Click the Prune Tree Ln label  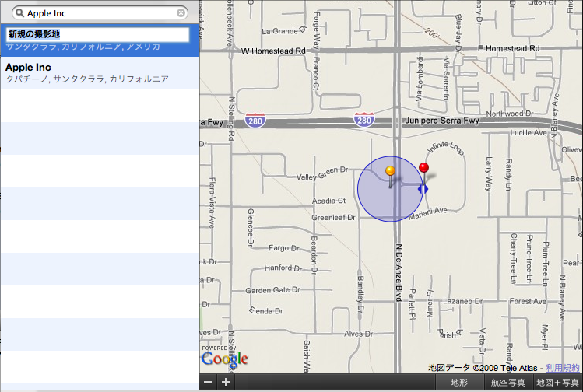(x=530, y=258)
